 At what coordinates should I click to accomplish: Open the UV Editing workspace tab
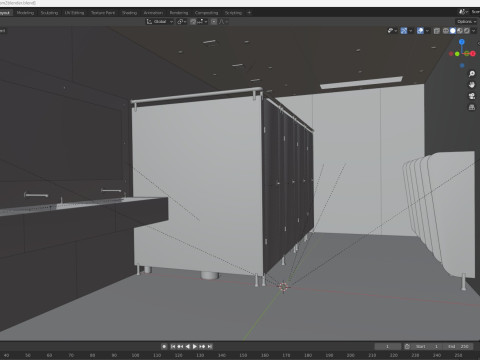75,13
